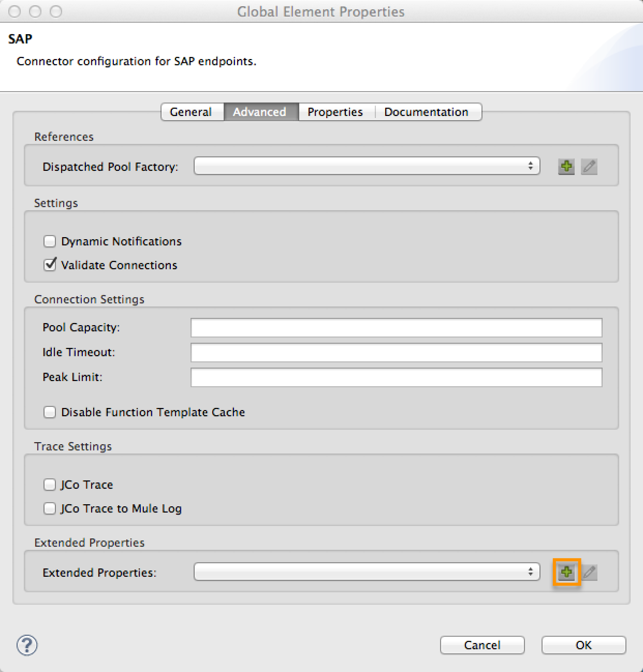The width and height of the screenshot is (643, 672).
Task: Click the Idle Timeout text field
Action: point(396,353)
